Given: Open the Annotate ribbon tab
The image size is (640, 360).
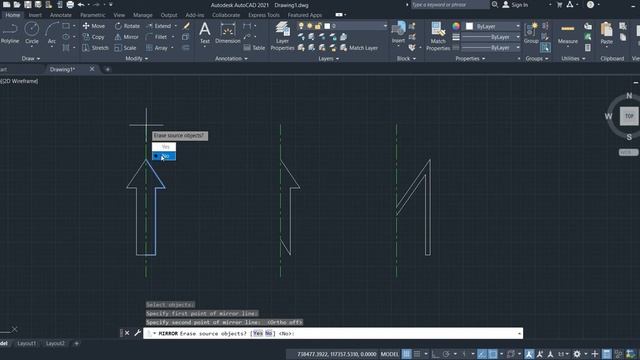Looking at the screenshot, I should click(60, 15).
